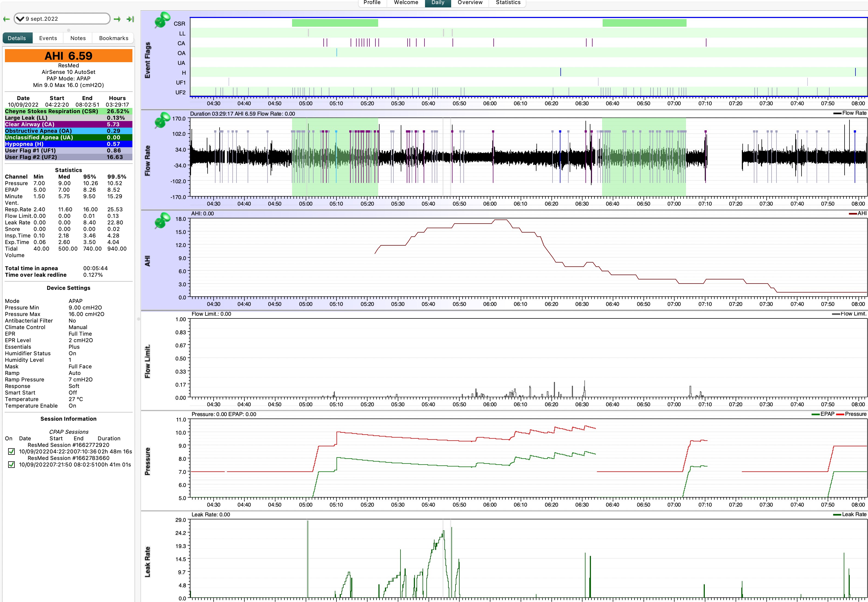This screenshot has height=602, width=868.
Task: Uncheck ResMed Session #1662783660 checkbox
Action: (11, 465)
